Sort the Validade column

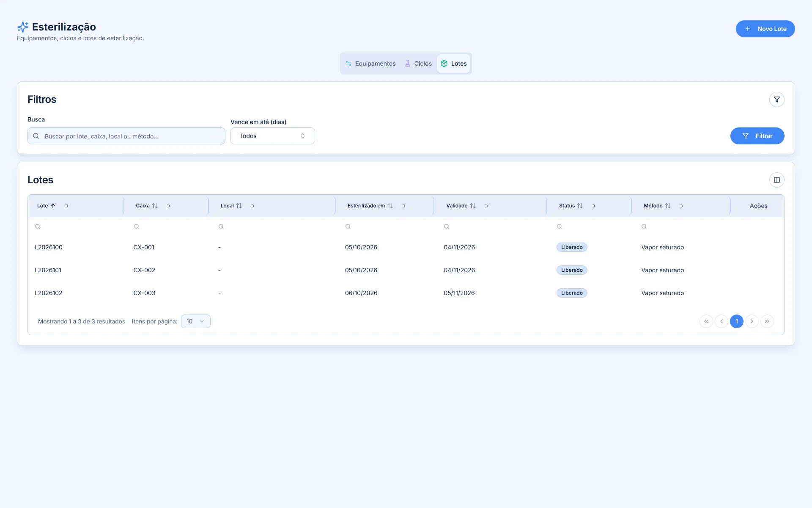(x=473, y=206)
